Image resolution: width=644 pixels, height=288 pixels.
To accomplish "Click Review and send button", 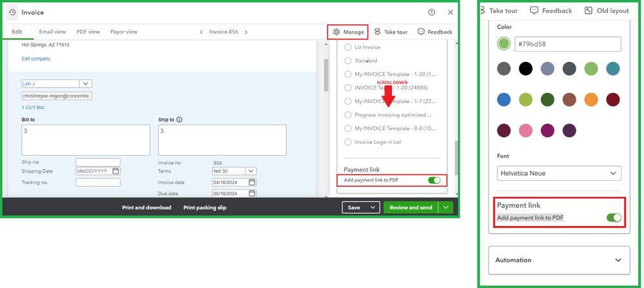I will point(411,207).
